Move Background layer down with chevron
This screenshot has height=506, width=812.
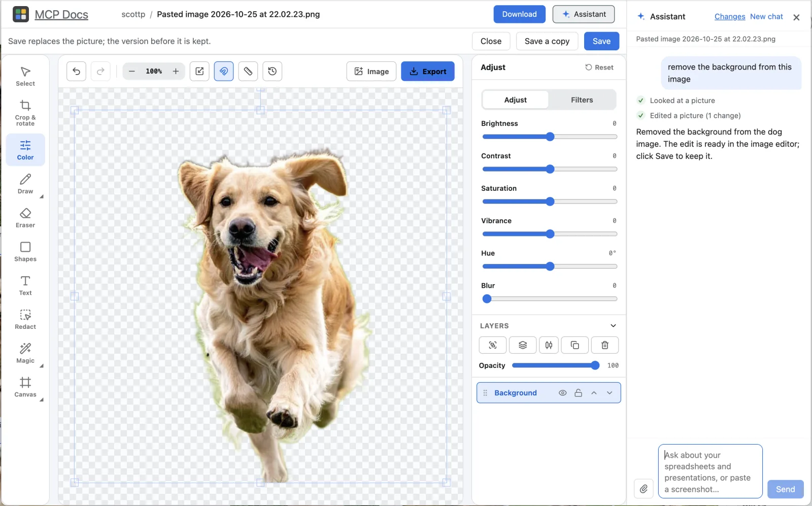point(610,393)
